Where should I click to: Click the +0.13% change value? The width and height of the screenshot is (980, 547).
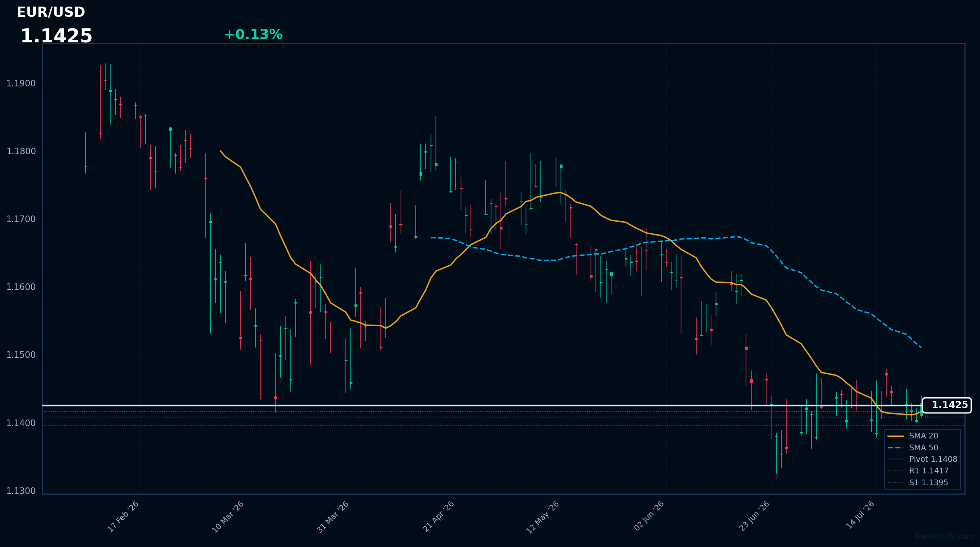coord(253,35)
